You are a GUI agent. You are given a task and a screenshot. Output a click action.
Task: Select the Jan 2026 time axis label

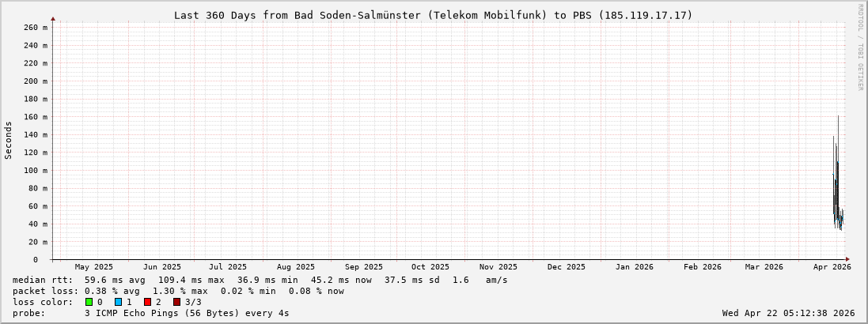click(x=635, y=267)
